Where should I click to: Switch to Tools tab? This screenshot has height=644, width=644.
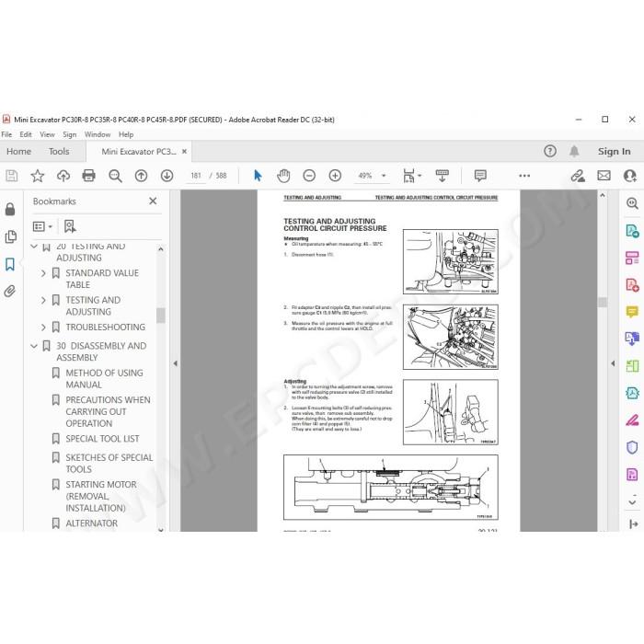59,152
